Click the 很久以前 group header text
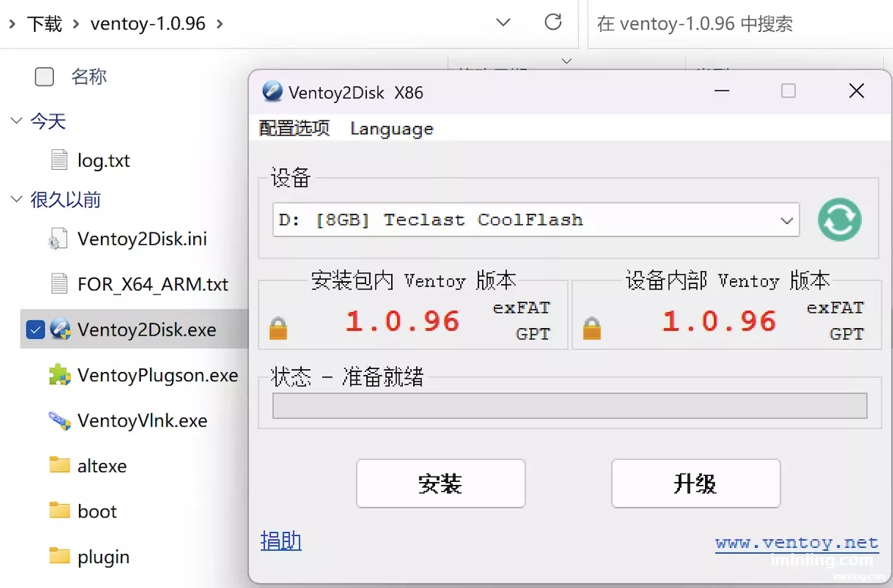893x588 pixels. click(x=65, y=200)
